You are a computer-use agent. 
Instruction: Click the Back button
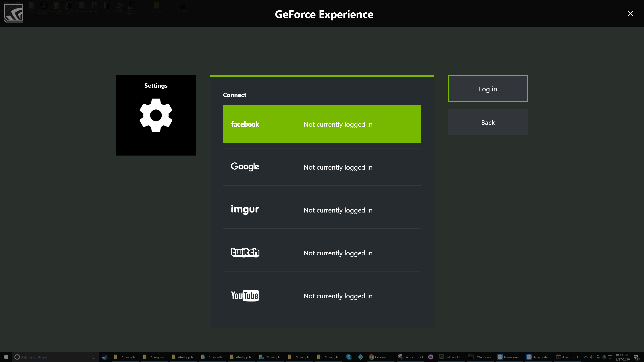coord(488,122)
